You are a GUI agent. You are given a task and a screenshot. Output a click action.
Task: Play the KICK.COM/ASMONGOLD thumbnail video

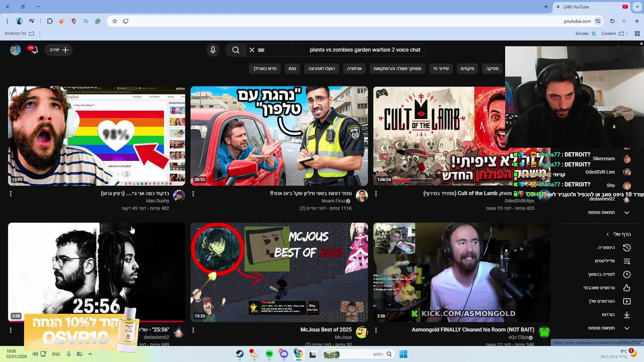point(462,272)
